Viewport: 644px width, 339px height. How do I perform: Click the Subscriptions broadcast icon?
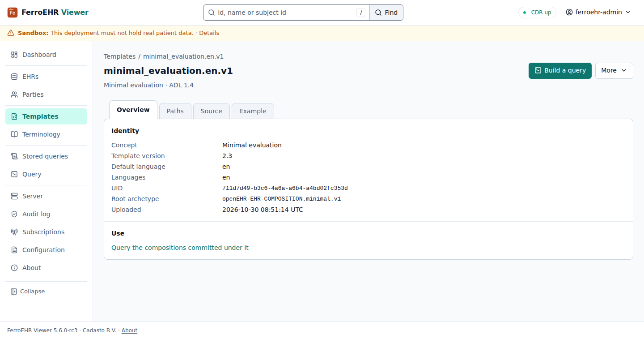[x=14, y=232]
